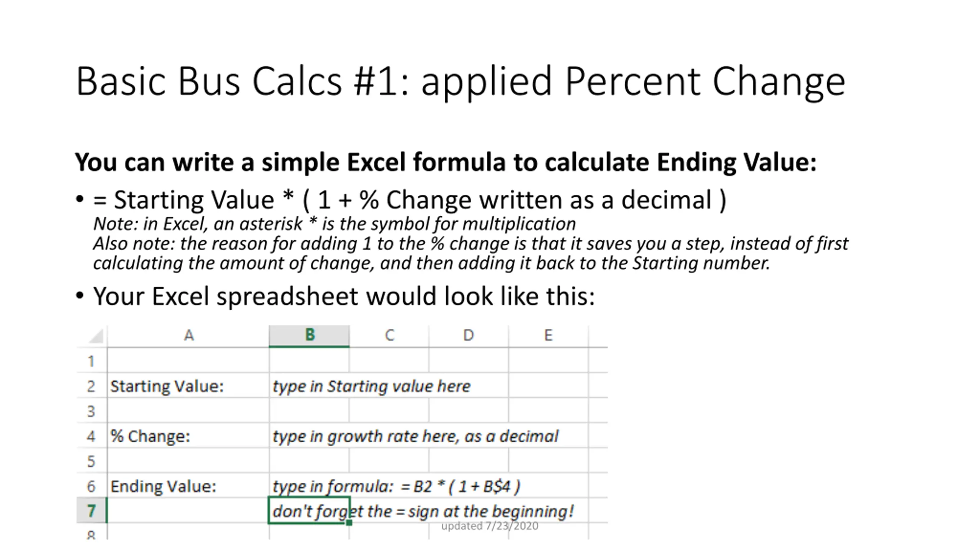Click the green fill handle of selected cell B7
980x551 pixels.
[x=349, y=523]
